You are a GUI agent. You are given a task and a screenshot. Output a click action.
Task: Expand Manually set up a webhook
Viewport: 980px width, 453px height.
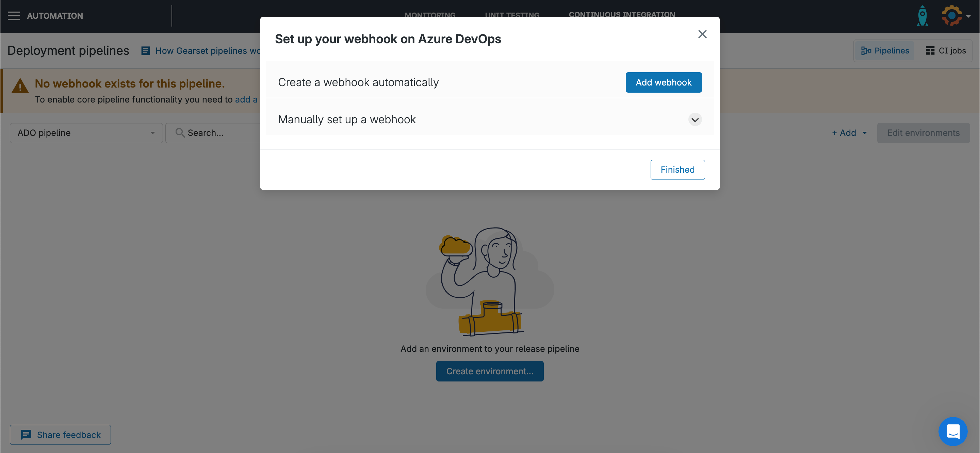pyautogui.click(x=695, y=120)
